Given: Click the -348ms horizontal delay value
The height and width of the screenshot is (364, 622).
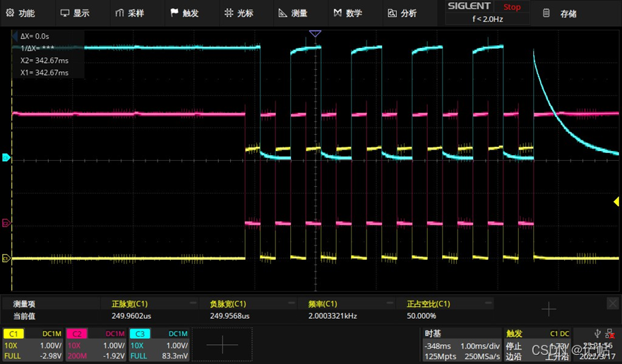Looking at the screenshot, I should click(x=438, y=346).
